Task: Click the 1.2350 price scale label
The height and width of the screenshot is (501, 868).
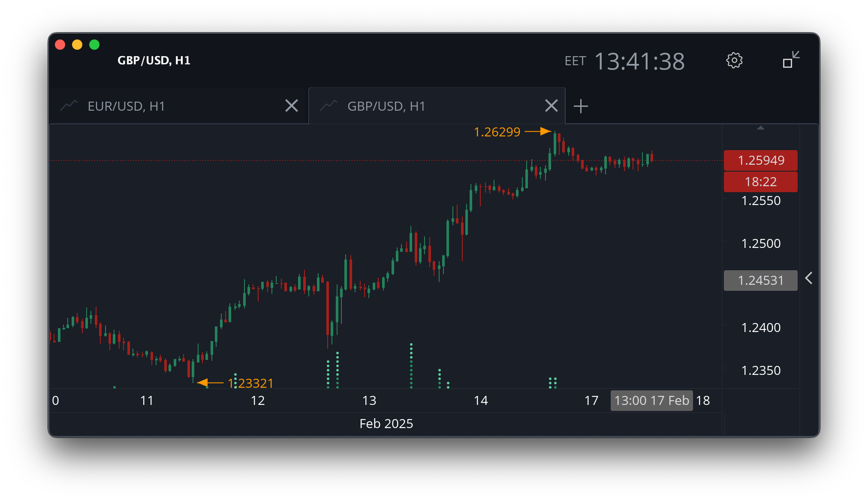Action: pos(761,371)
